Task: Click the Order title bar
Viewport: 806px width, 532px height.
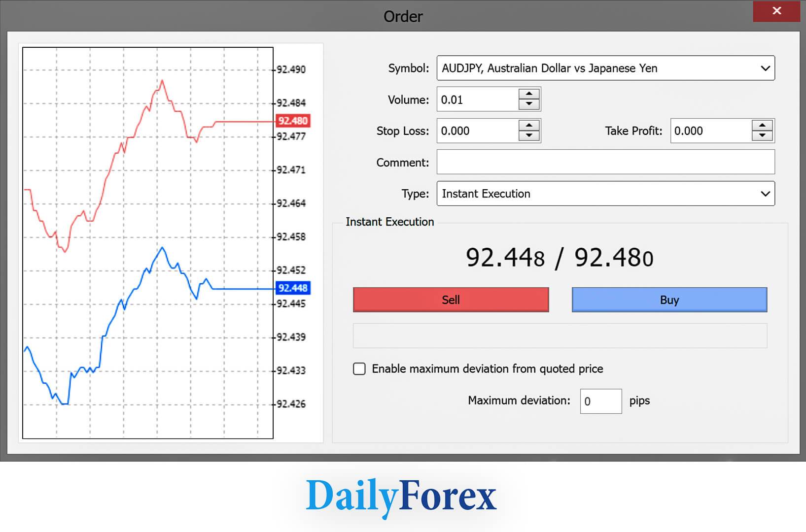Action: (403, 16)
